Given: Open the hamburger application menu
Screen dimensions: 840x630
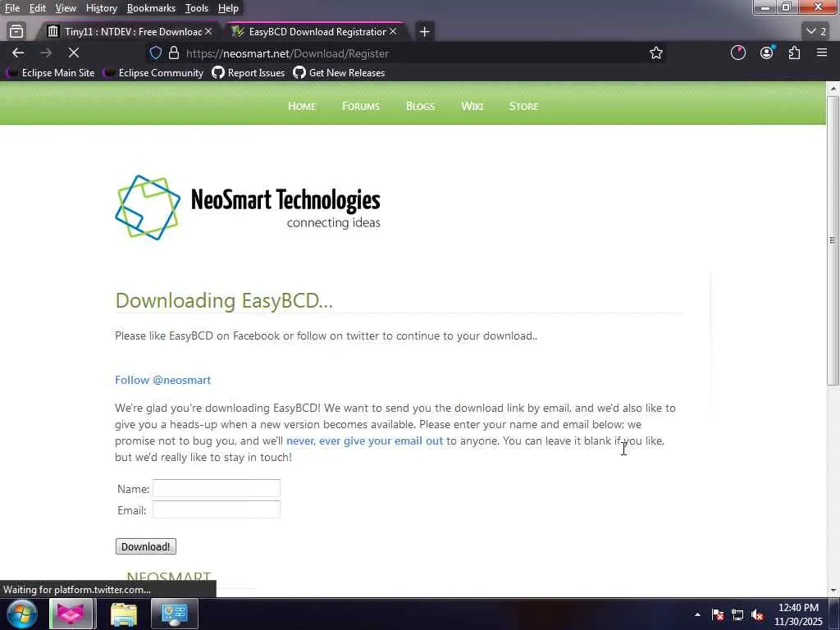Looking at the screenshot, I should tap(822, 52).
